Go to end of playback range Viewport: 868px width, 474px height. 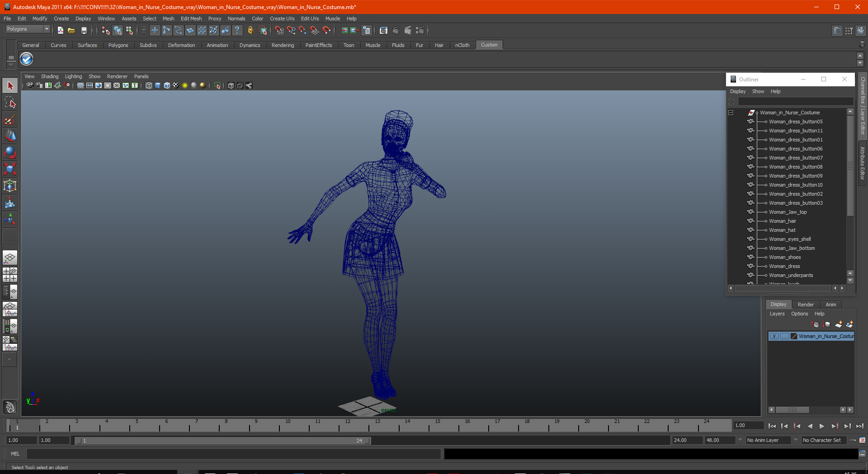tap(860, 426)
